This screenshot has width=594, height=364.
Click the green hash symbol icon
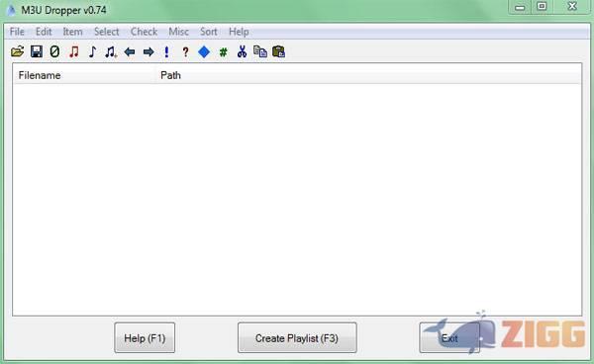pos(223,51)
